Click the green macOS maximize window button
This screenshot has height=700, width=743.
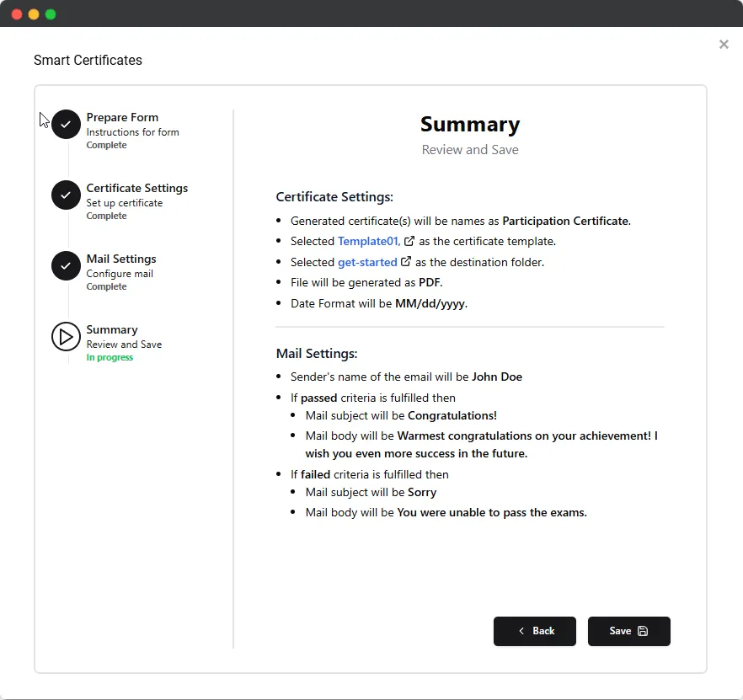(x=51, y=14)
